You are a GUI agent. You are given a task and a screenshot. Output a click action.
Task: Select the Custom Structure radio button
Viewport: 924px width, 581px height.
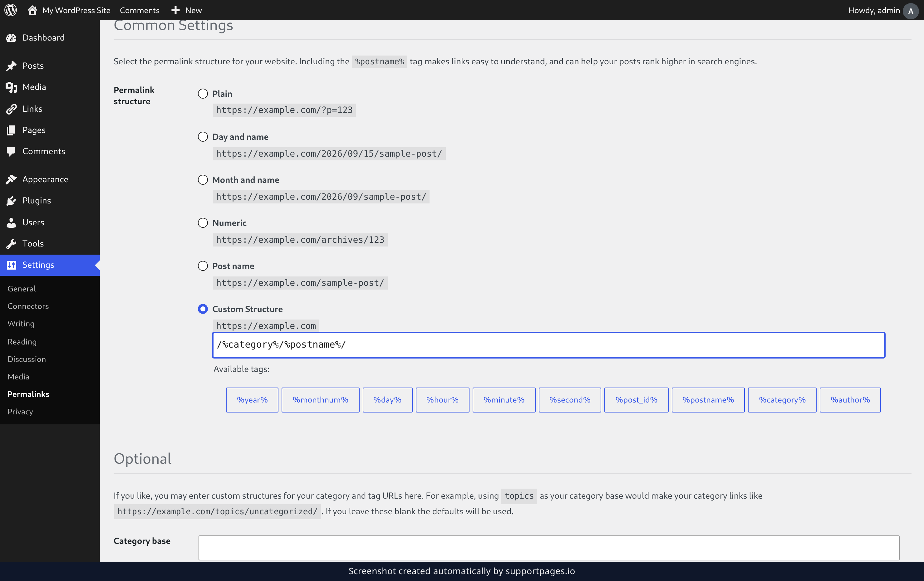pyautogui.click(x=203, y=309)
